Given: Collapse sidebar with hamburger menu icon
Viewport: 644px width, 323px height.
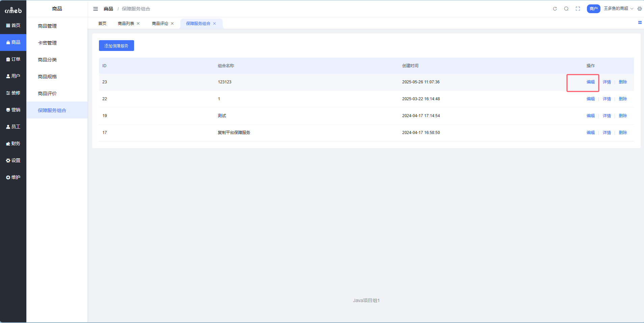Looking at the screenshot, I should [x=96, y=9].
